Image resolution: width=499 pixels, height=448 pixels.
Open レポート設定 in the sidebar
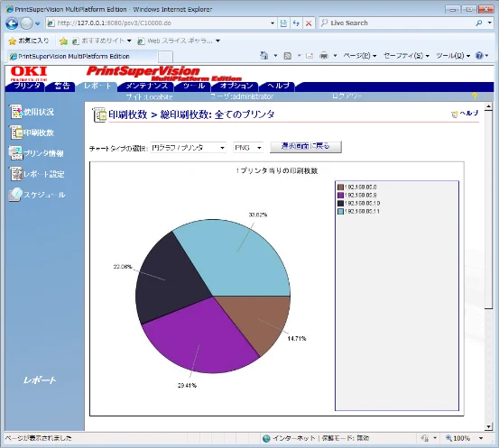click(x=37, y=174)
